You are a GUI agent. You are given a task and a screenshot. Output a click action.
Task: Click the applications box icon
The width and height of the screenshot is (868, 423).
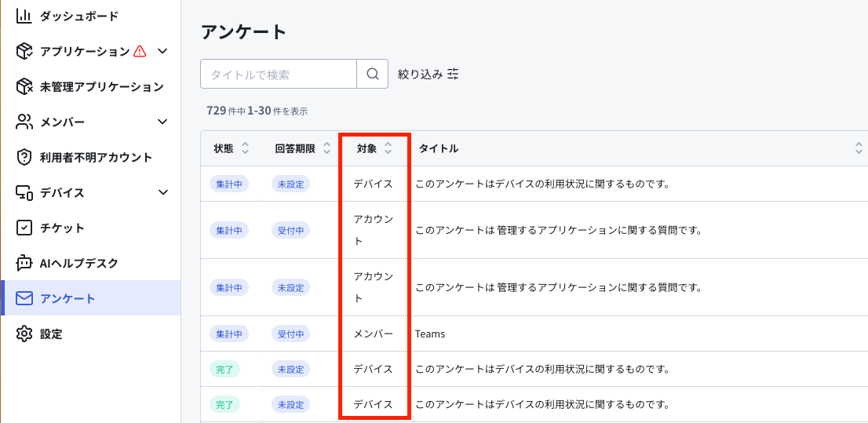(24, 52)
